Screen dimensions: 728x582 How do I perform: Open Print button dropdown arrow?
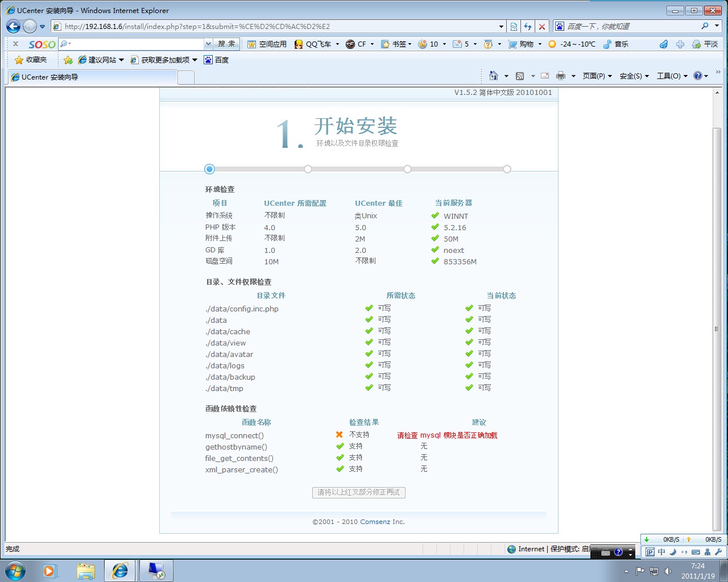(x=573, y=76)
